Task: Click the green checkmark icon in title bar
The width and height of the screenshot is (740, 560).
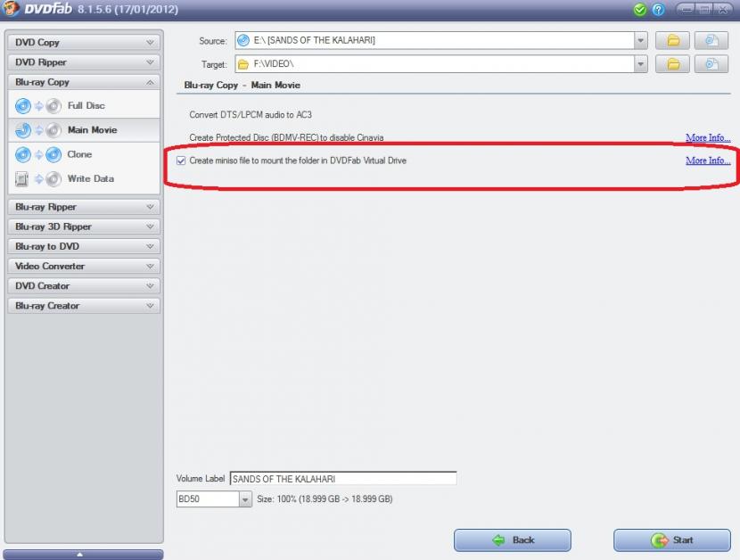Action: pos(640,10)
